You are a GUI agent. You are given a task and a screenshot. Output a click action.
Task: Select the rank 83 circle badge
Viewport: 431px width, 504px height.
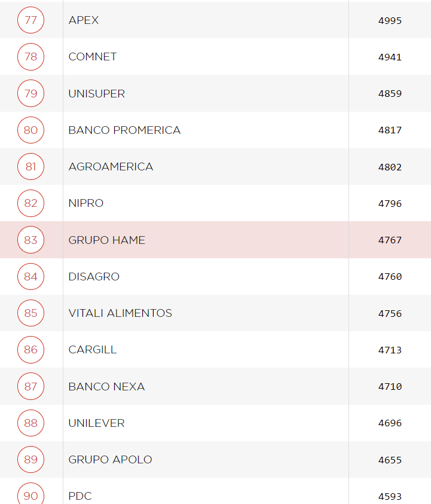point(30,240)
